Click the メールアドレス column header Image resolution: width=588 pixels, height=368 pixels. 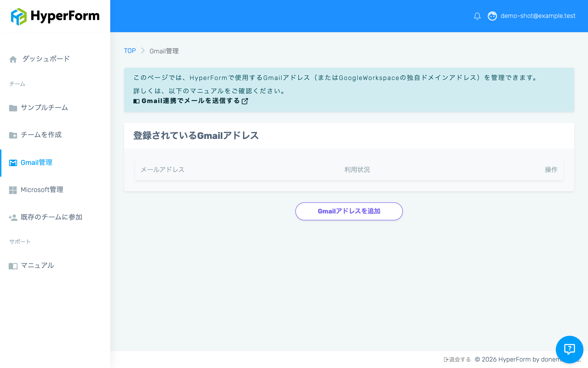pos(163,170)
